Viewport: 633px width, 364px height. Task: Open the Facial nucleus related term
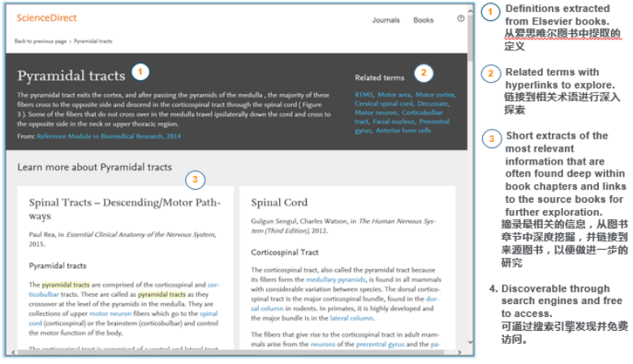coord(394,122)
